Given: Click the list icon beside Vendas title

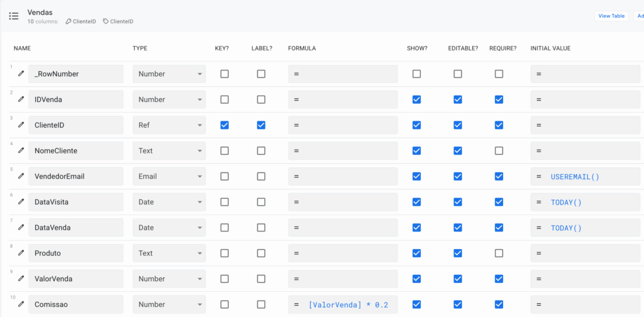Looking at the screenshot, I should tap(13, 16).
